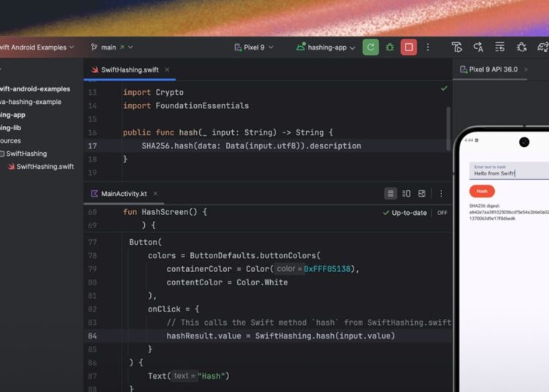Open the hashing-app run configuration dropdown
549x392 pixels.
tap(326, 48)
